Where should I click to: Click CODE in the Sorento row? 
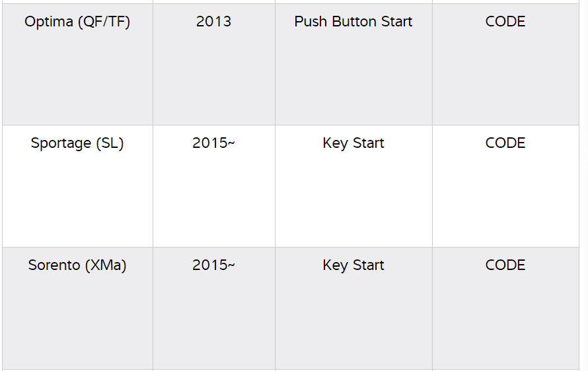pos(505,265)
